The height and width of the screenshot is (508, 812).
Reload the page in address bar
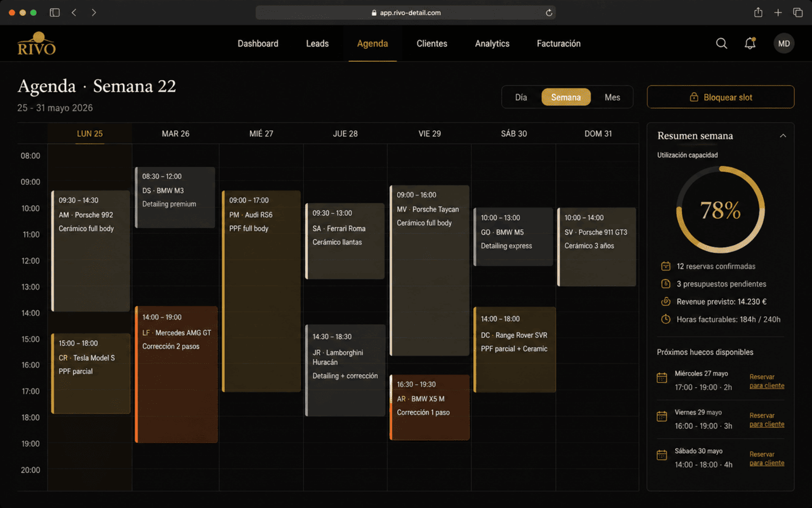(549, 13)
